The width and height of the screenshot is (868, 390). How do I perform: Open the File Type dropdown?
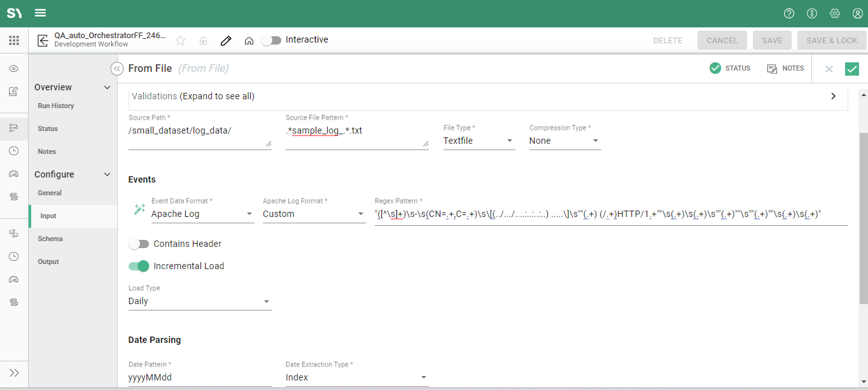pos(479,141)
